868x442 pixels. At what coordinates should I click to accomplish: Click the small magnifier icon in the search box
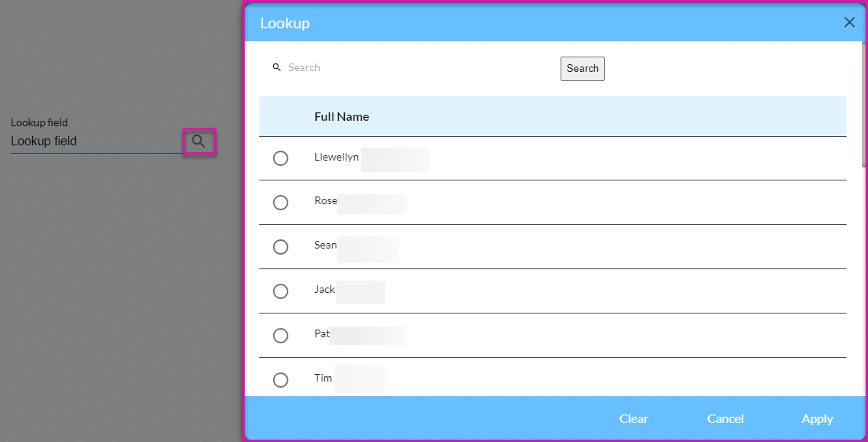[x=277, y=68]
